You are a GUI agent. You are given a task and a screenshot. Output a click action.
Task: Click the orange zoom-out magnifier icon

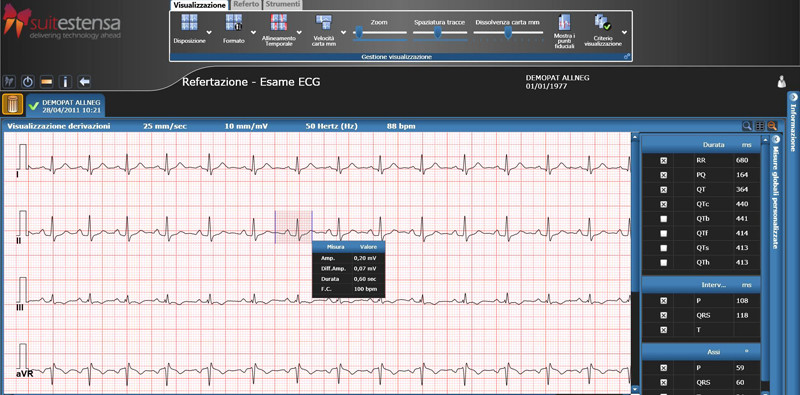coord(772,126)
